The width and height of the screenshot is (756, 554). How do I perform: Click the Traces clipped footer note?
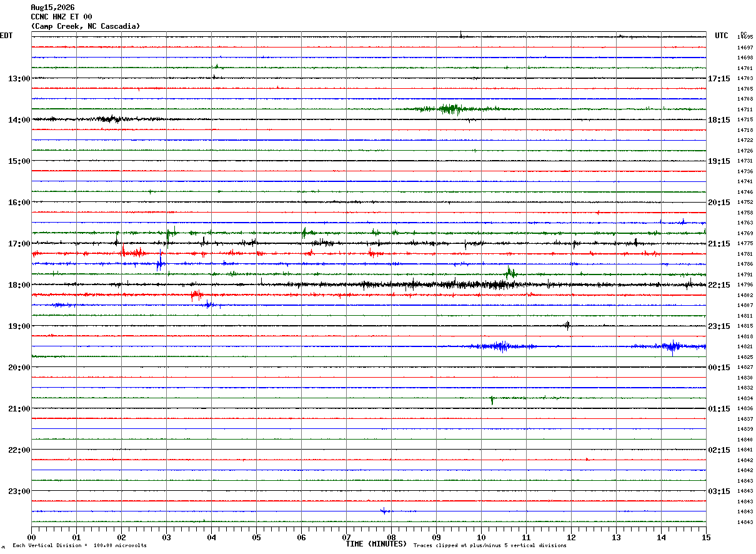(490, 545)
